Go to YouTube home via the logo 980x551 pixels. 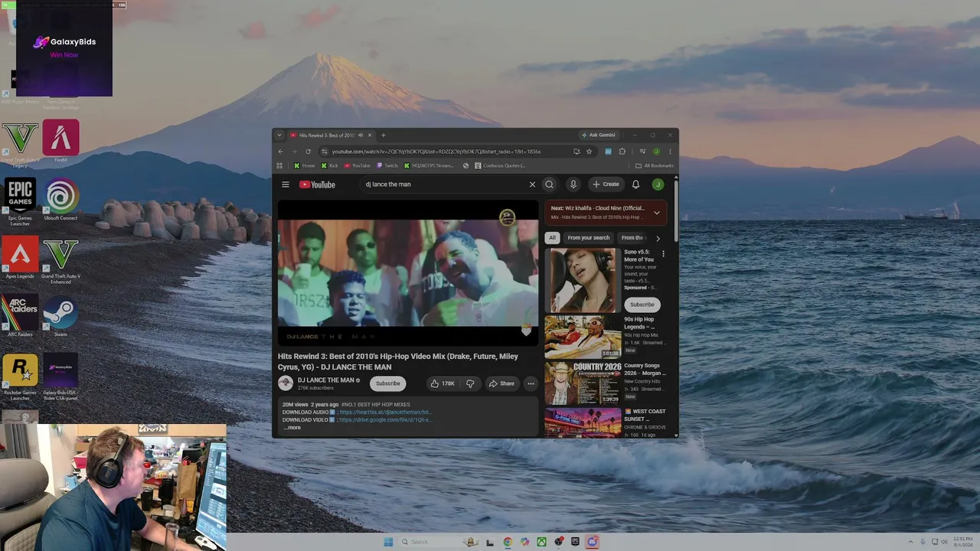tap(317, 184)
